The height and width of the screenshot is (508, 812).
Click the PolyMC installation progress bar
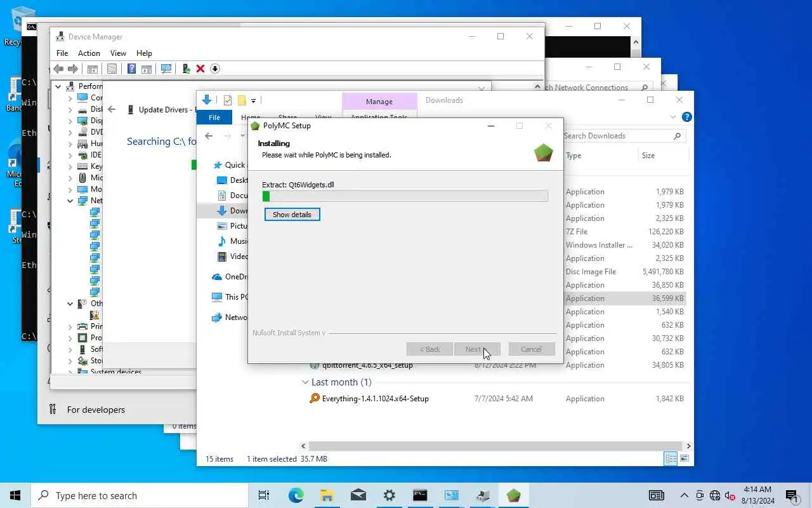(x=405, y=197)
